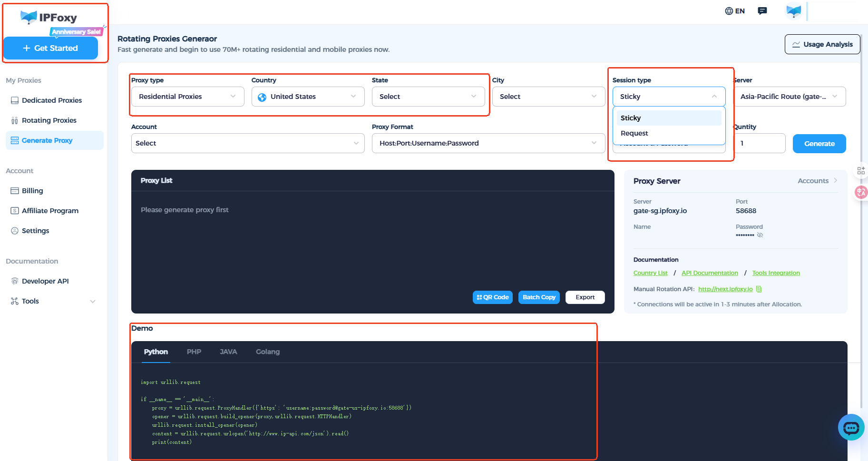Click the QR Code button

493,297
